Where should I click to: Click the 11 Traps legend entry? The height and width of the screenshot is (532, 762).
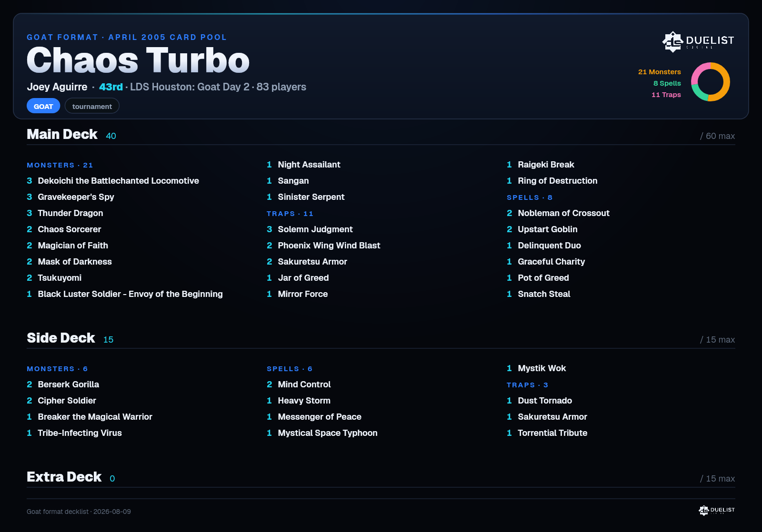(666, 95)
